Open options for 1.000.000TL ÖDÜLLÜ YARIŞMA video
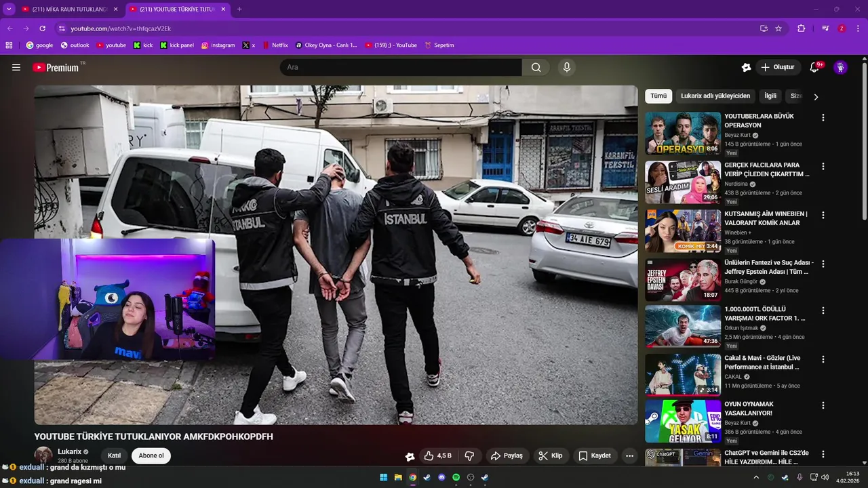The image size is (868, 488). click(x=823, y=310)
